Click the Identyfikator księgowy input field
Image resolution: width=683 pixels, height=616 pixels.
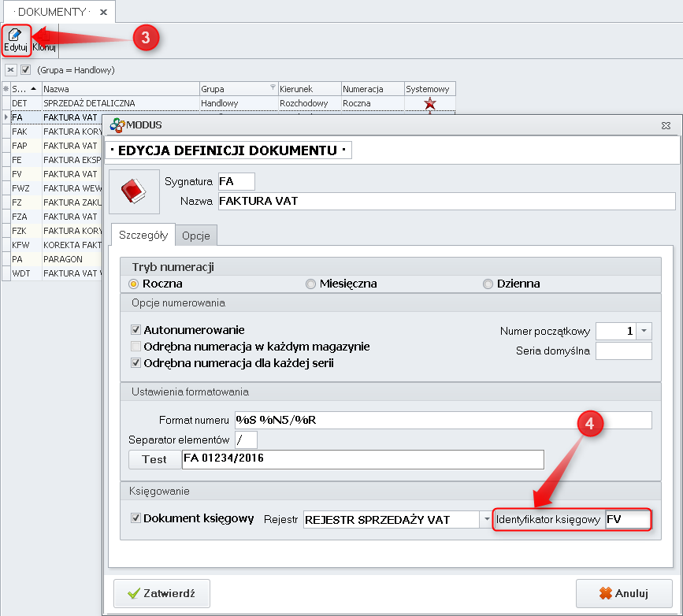(628, 520)
